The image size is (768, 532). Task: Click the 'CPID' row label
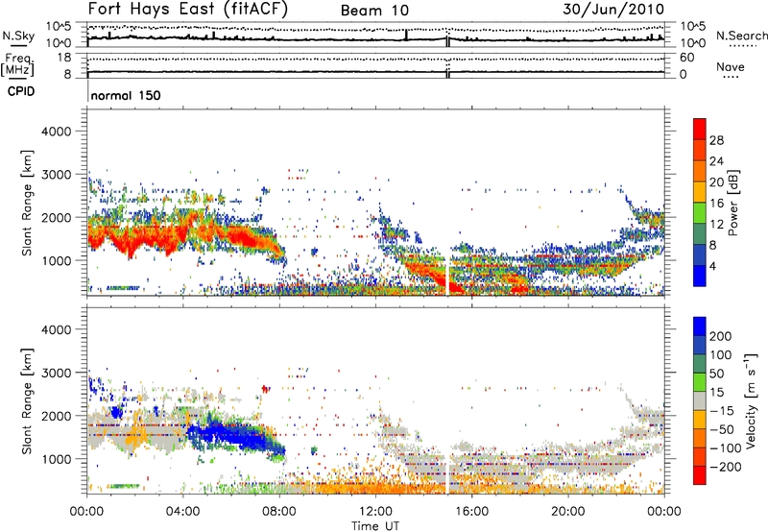click(x=21, y=91)
